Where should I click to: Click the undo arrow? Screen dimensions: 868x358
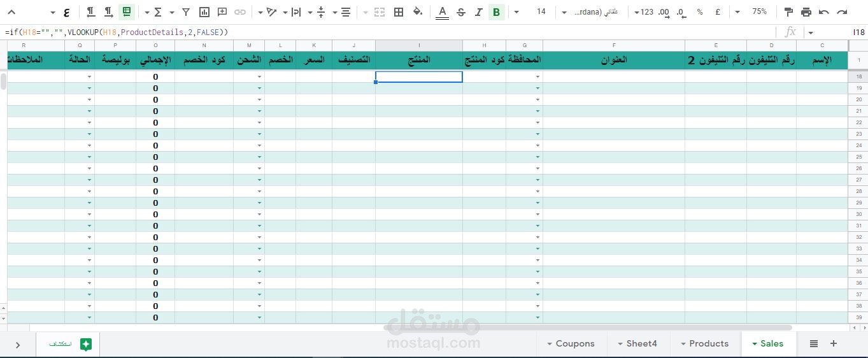(x=824, y=12)
